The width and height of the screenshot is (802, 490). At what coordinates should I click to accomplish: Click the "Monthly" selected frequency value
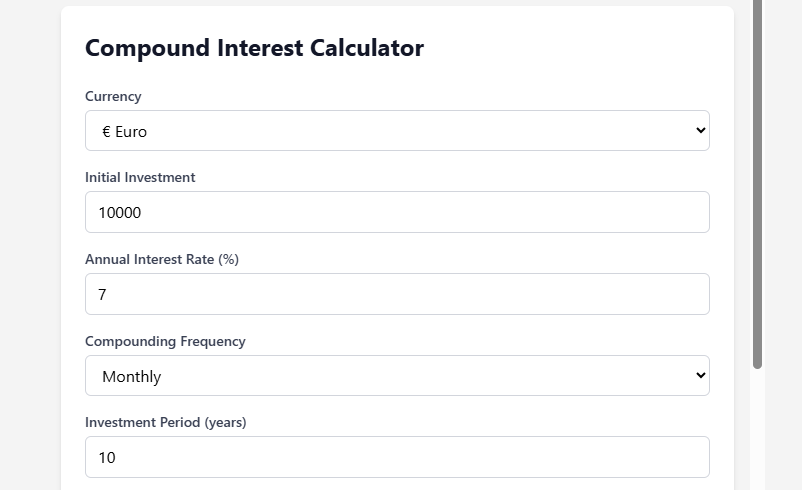coord(131,377)
